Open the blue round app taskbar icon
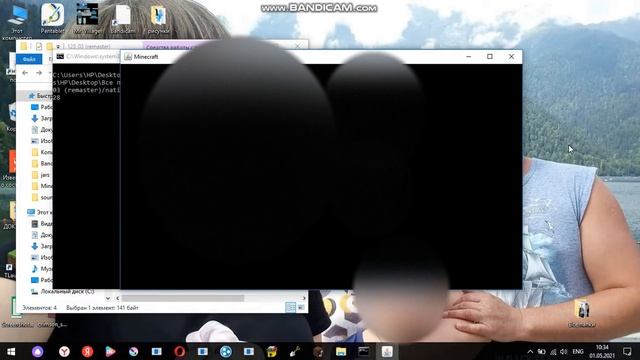The width and height of the screenshot is (640, 360). click(x=226, y=351)
